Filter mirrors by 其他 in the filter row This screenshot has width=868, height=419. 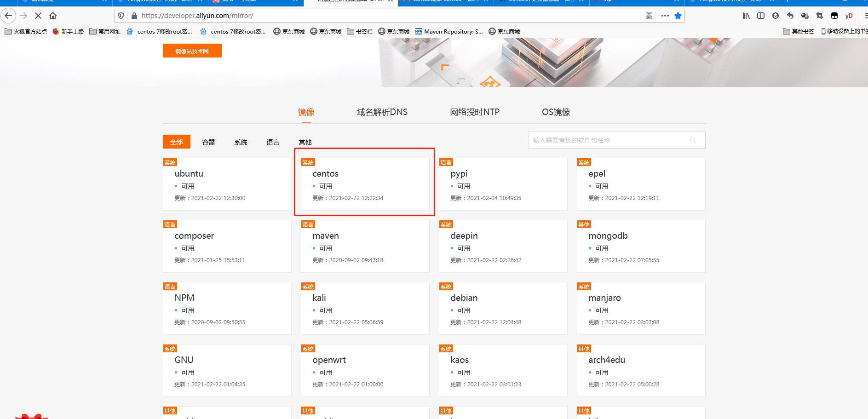point(305,142)
